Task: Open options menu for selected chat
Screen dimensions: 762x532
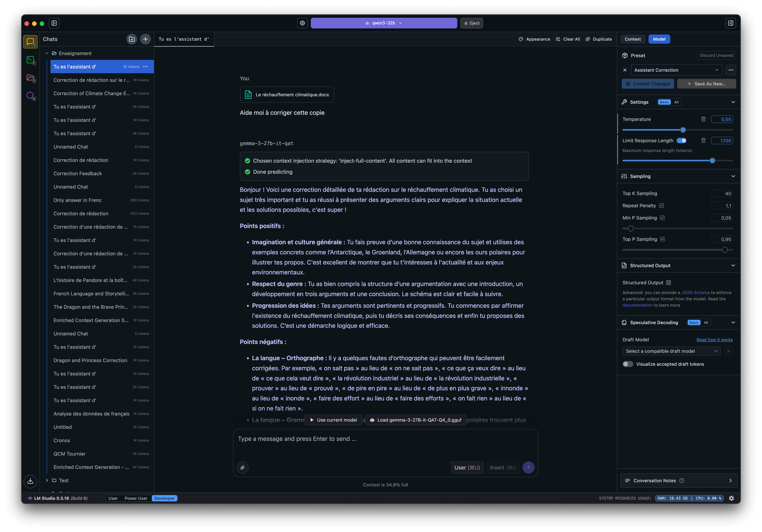Action: pyautogui.click(x=145, y=67)
